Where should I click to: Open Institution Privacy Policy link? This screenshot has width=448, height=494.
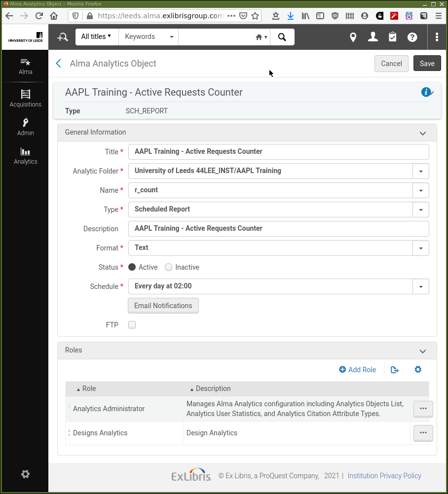coord(384,476)
